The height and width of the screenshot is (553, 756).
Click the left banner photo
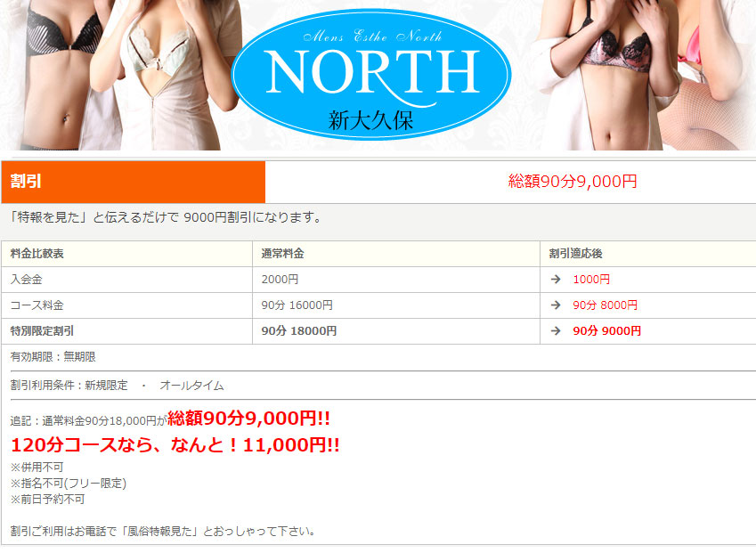tap(120, 75)
